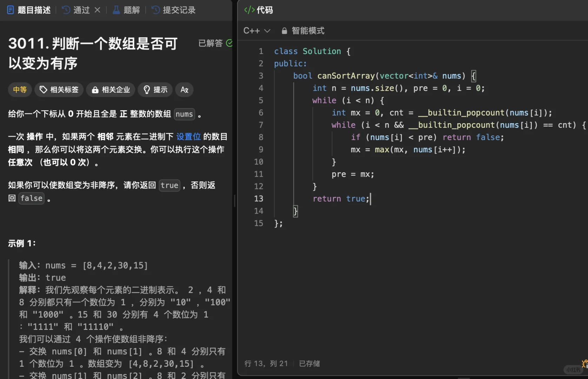
Task: Close the 通过 tab
Action: [x=98, y=10]
